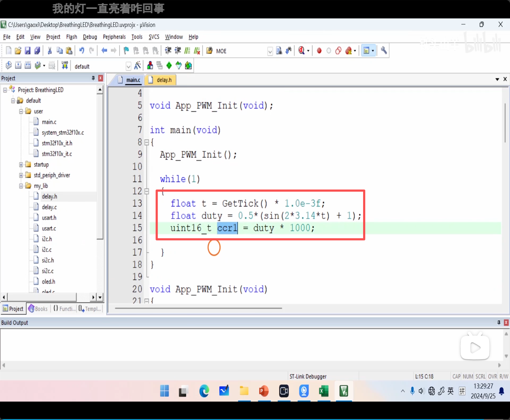
Task: Collapse the main function code fold at line 8
Action: (x=147, y=142)
